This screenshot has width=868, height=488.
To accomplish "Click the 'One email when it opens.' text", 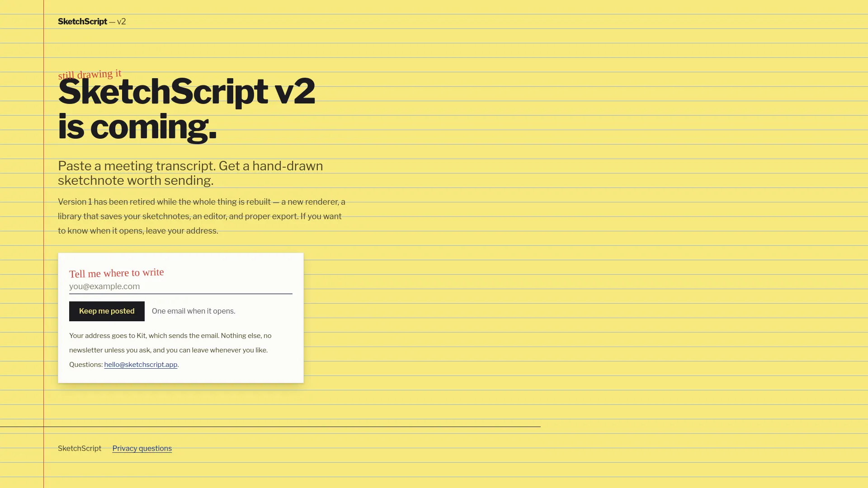I will [x=193, y=311].
